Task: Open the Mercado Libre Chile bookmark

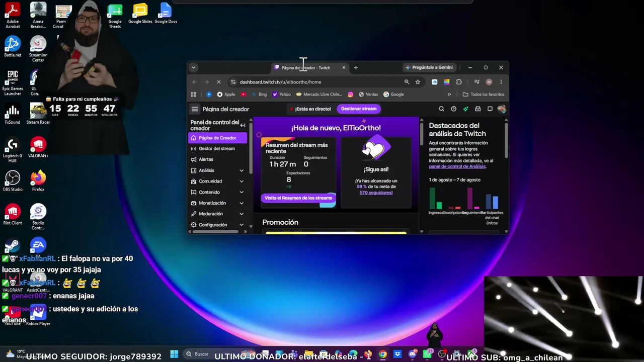Action: pos(319,95)
